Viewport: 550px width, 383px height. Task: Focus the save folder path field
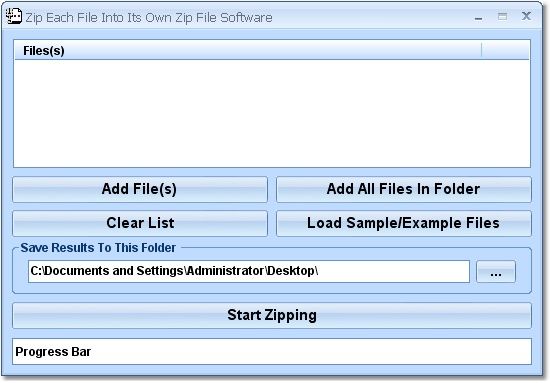pyautogui.click(x=249, y=271)
